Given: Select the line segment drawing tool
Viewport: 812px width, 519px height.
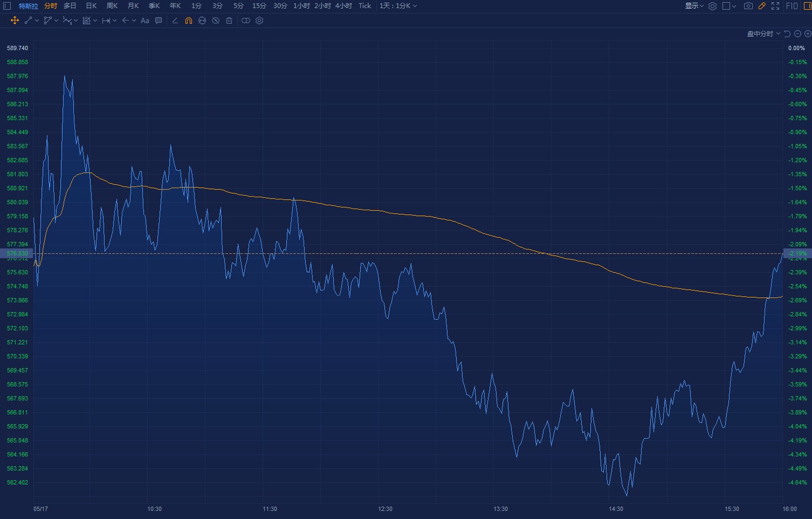Looking at the screenshot, I should click(28, 20).
